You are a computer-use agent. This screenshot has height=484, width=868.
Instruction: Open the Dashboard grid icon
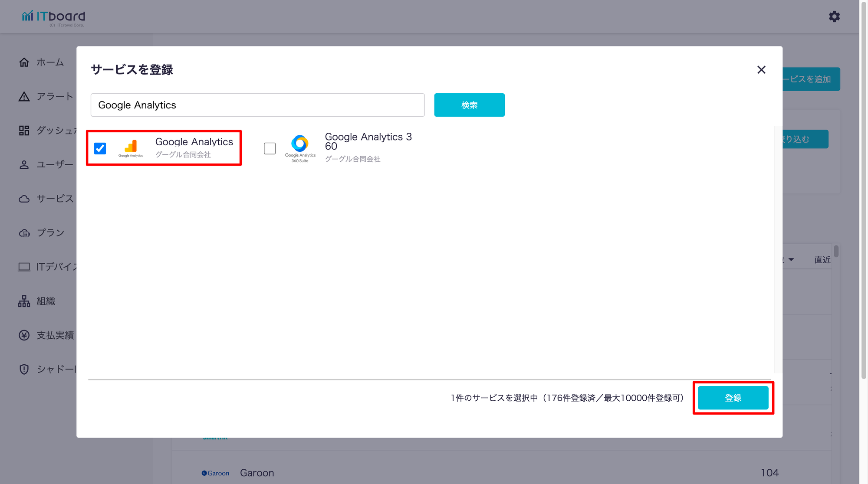pos(24,131)
